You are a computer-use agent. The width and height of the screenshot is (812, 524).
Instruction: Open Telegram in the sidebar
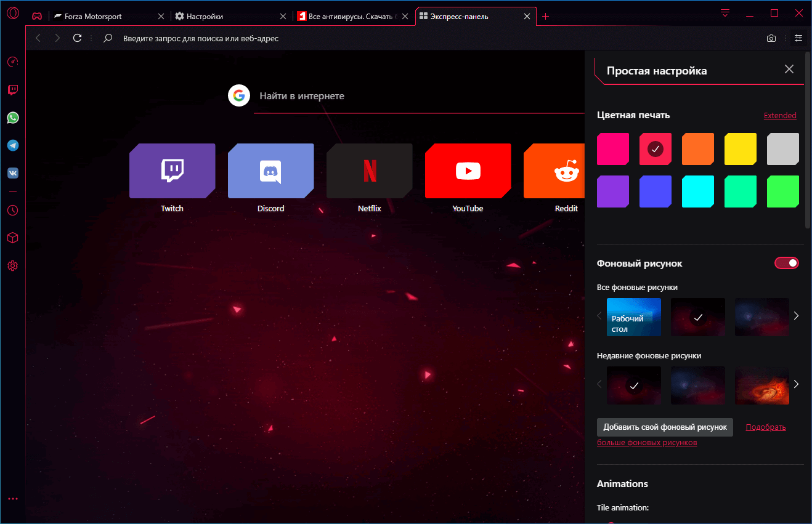click(13, 145)
